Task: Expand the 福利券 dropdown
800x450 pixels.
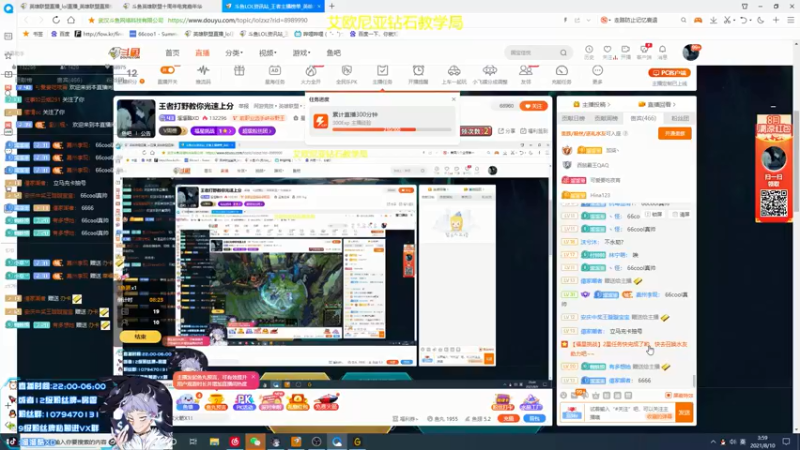Action: point(405,419)
